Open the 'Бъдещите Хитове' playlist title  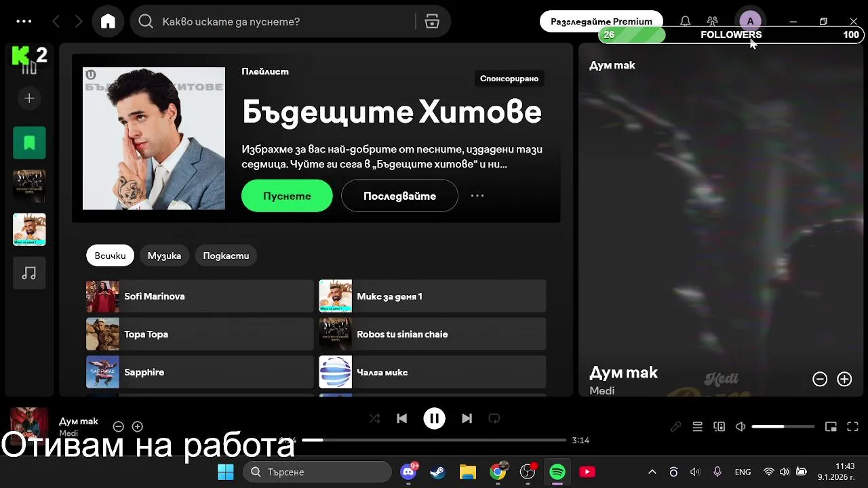[x=392, y=112]
